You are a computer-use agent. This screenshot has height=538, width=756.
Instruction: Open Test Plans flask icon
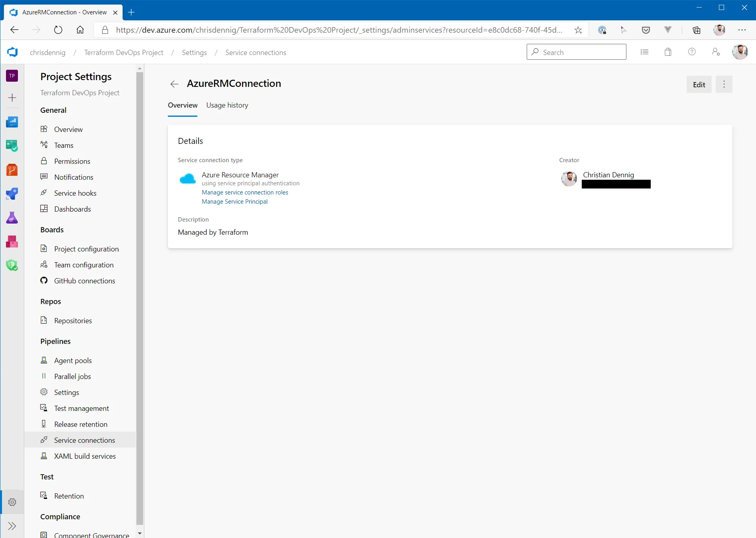(x=12, y=218)
